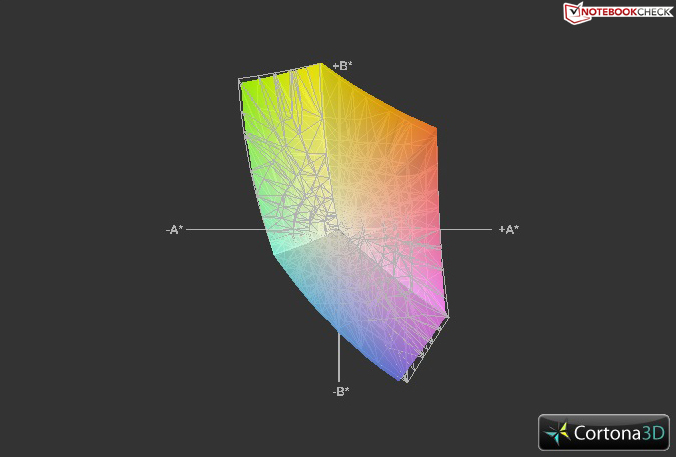Click the +B* axis label

point(342,66)
